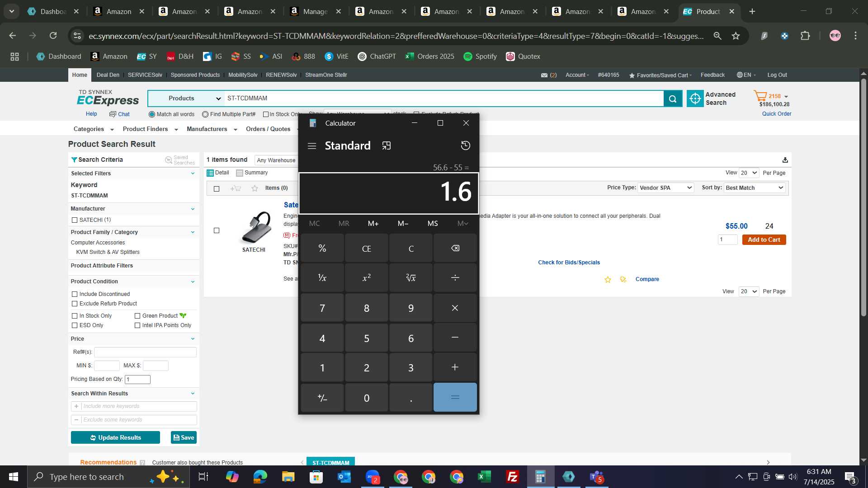The width and height of the screenshot is (868, 488).
Task: Open FileZilla from the Windows taskbar
Action: click(512, 477)
